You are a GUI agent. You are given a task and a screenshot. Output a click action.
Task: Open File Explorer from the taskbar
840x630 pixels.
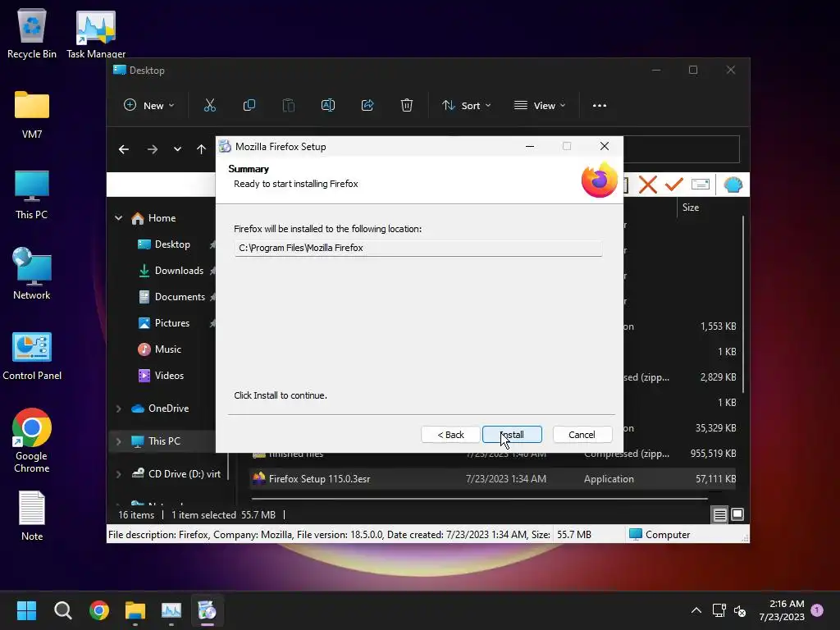click(135, 610)
